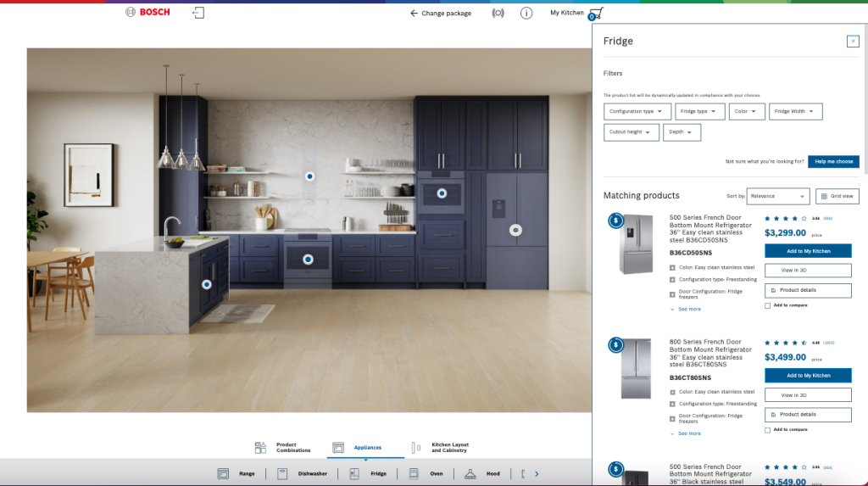The width and height of the screenshot is (868, 486).
Task: Click Help me choose button
Action: [833, 161]
